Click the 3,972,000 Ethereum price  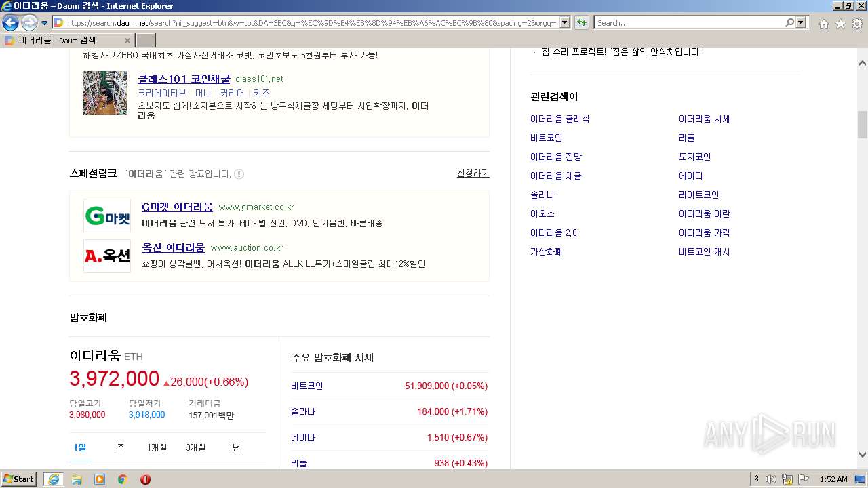point(114,379)
